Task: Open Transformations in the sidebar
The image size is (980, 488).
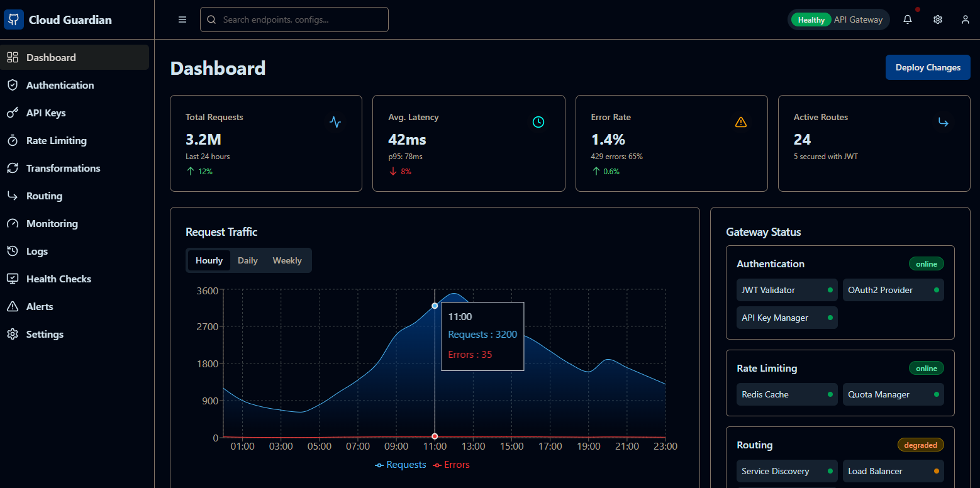Action: (74, 168)
